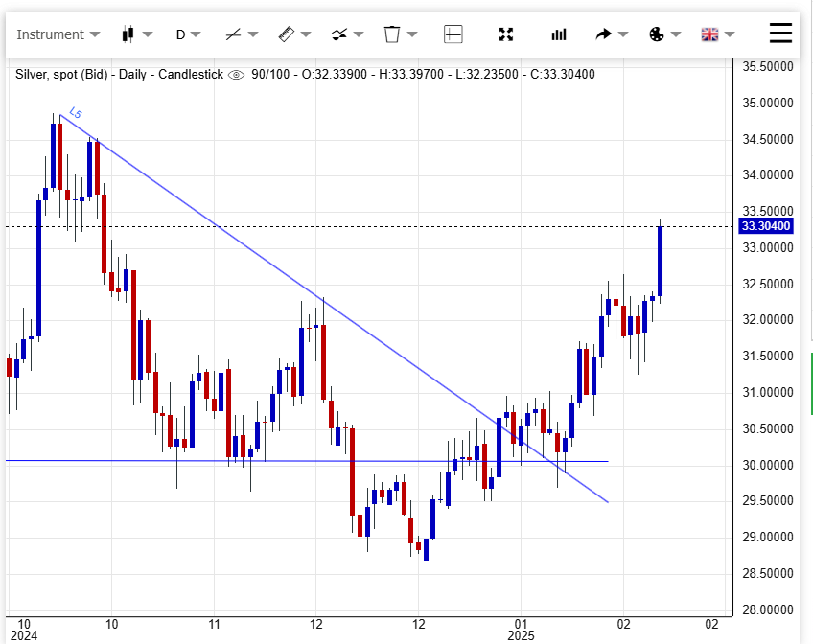The width and height of the screenshot is (813, 644).
Task: Click the UK flag language icon
Action: pyautogui.click(x=709, y=34)
